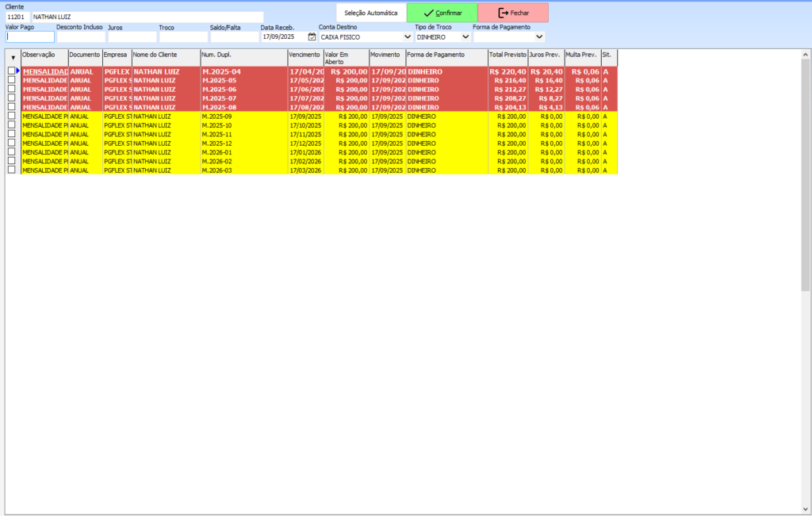
Task: Click the vertical scrollbar thumb
Action: tap(806, 175)
